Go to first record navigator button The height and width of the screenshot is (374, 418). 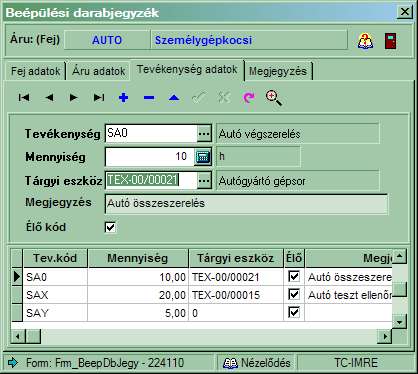pos(24,98)
